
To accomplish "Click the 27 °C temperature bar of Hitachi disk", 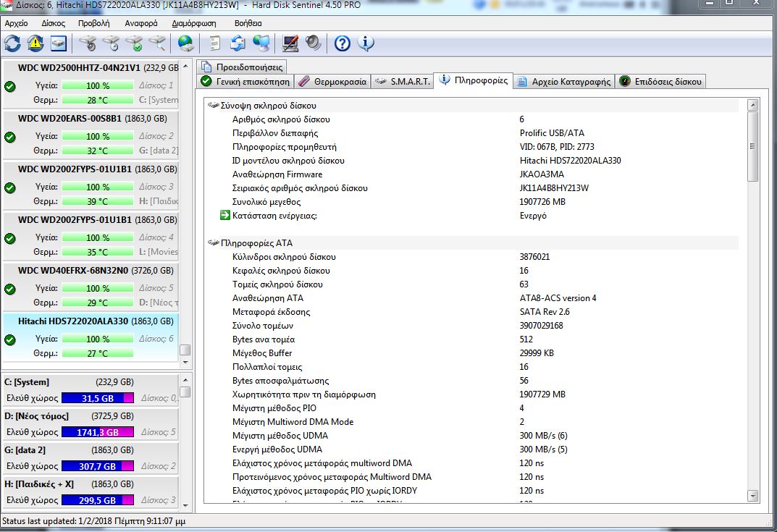I will pos(98,353).
